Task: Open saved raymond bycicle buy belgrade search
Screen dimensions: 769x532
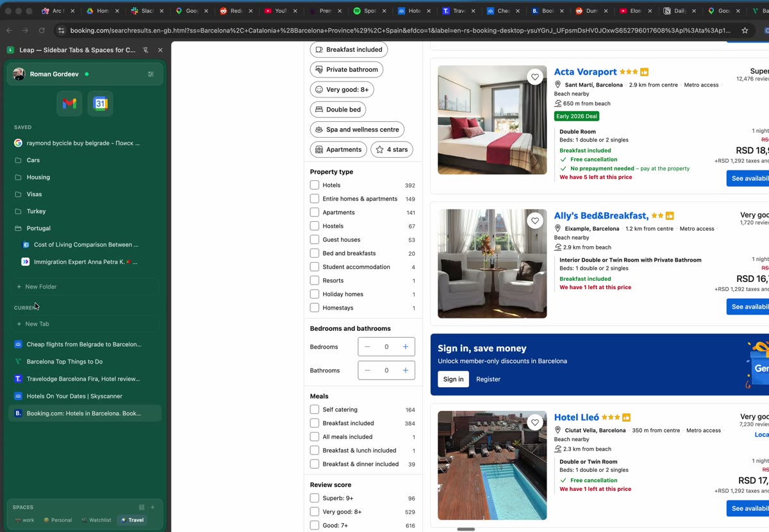Action: (x=84, y=143)
